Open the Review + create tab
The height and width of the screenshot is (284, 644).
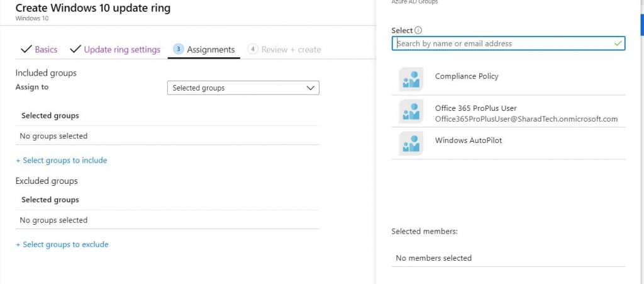(x=291, y=50)
